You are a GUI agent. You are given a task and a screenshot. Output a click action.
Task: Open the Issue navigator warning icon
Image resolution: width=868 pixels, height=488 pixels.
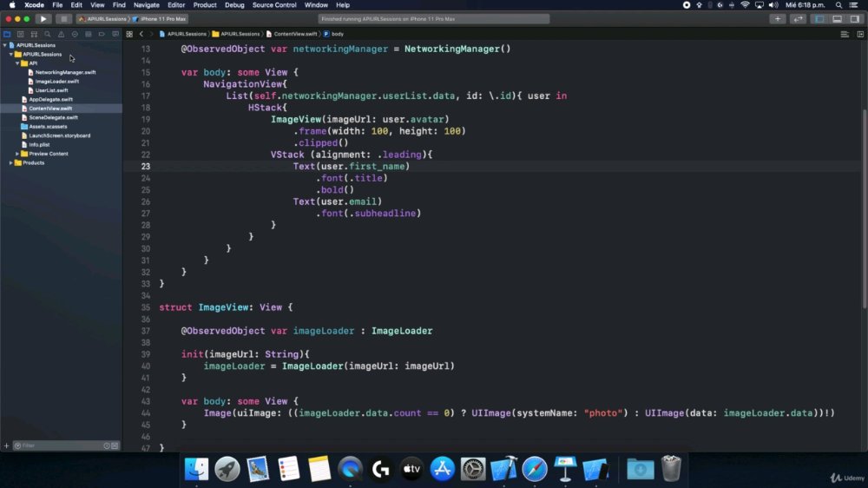61,35
